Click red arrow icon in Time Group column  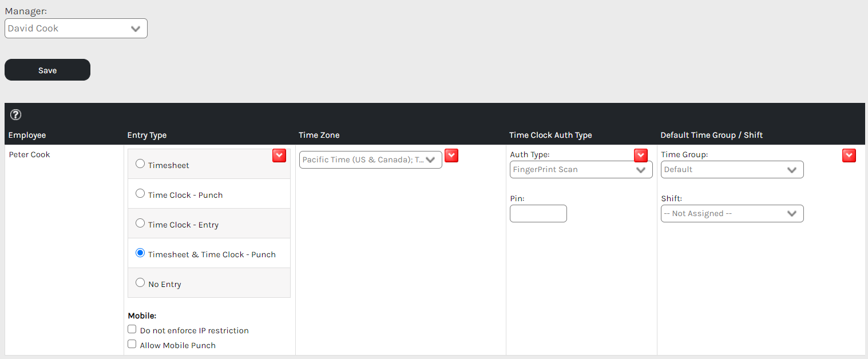(x=849, y=155)
